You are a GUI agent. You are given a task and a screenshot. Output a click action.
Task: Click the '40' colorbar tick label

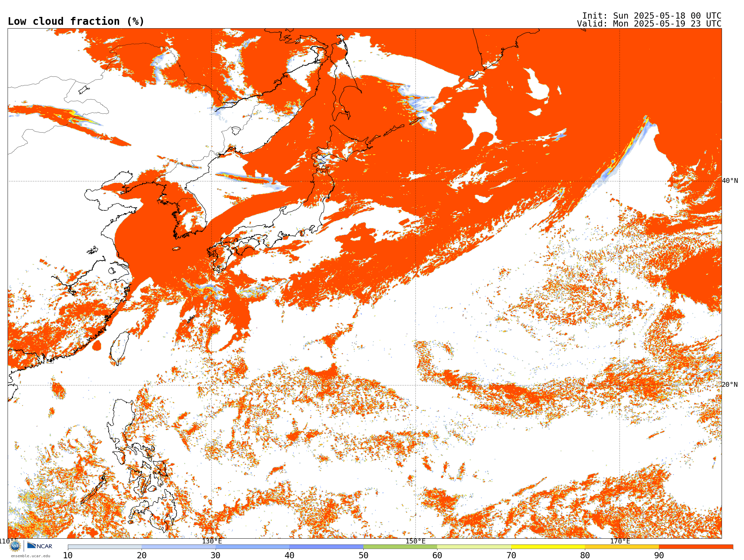(x=289, y=555)
